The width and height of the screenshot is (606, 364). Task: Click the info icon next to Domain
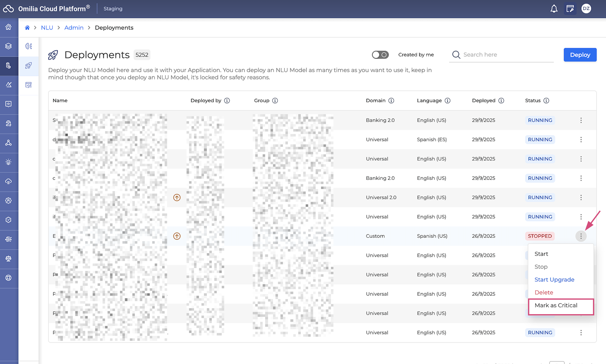coord(391,101)
